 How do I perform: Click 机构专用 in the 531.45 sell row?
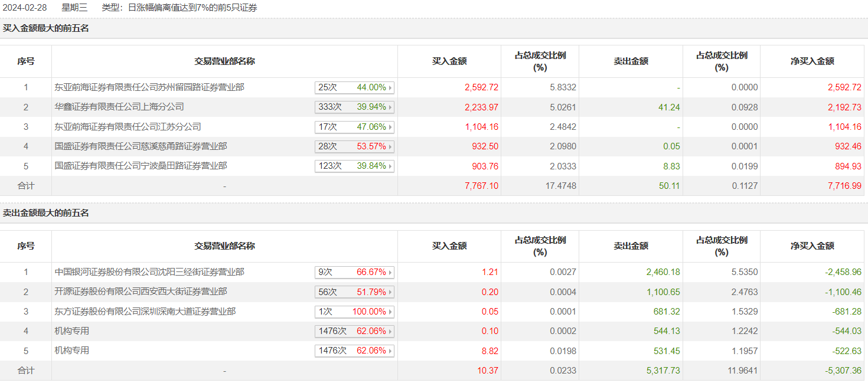(x=71, y=351)
